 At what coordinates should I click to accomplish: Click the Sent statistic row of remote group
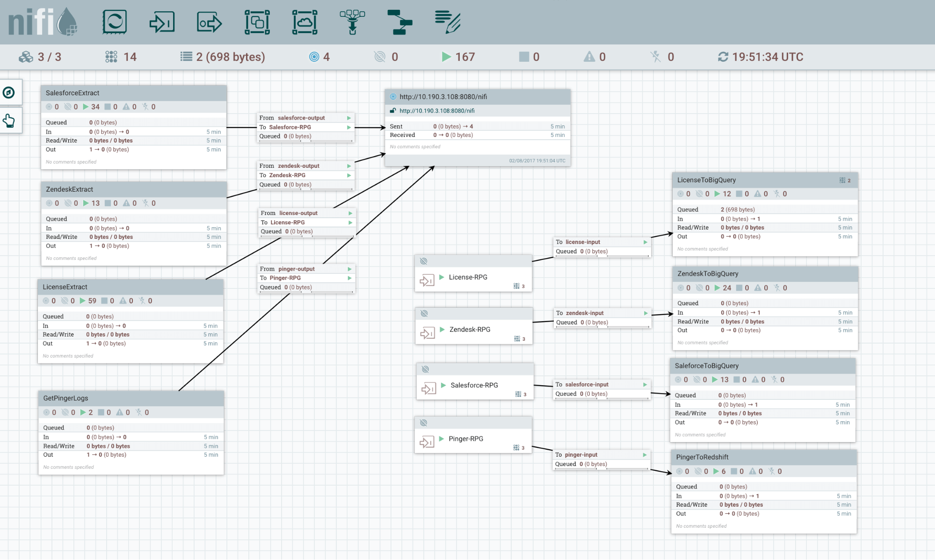[477, 127]
